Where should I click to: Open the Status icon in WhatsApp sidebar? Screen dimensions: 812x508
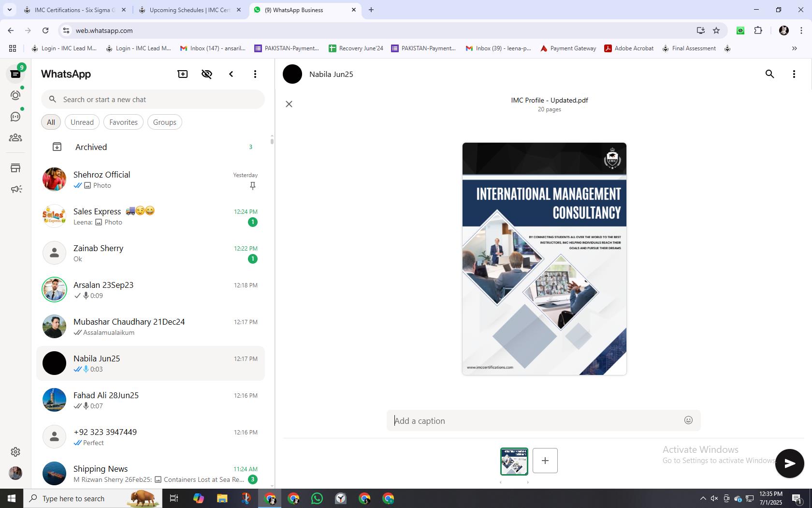15,95
